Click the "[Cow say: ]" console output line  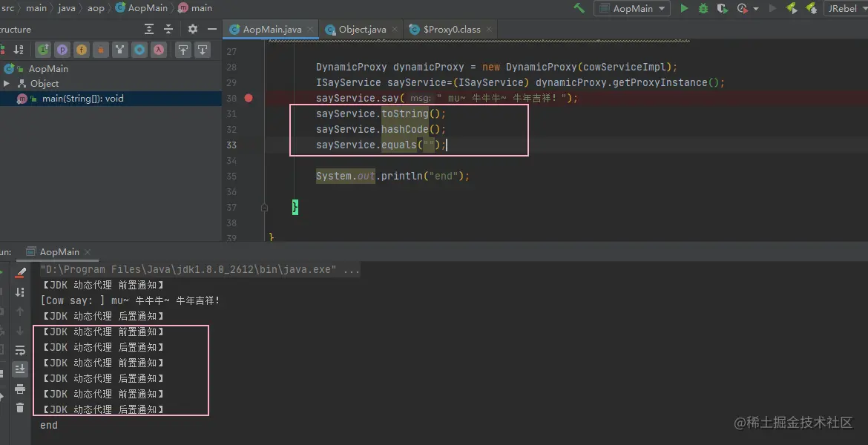click(x=130, y=300)
